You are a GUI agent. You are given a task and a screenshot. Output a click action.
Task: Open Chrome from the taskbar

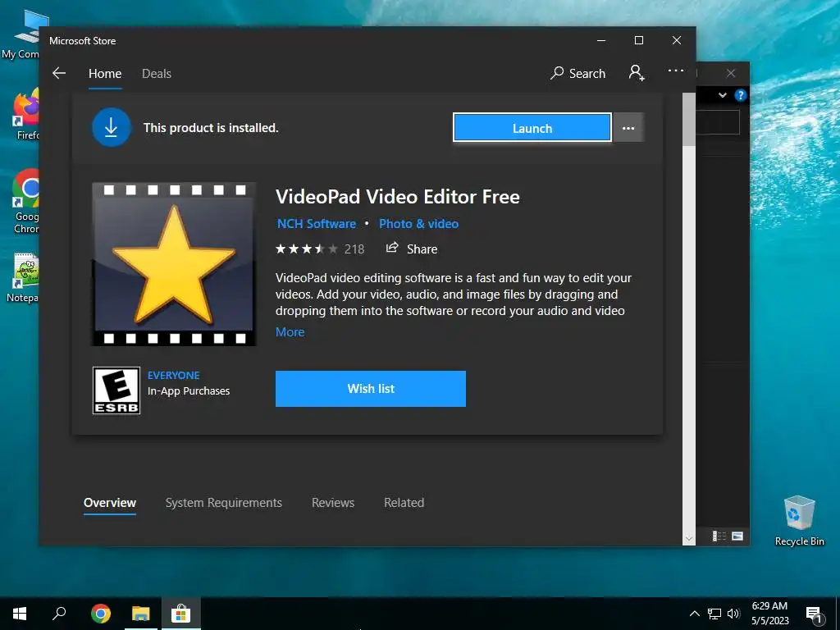101,614
